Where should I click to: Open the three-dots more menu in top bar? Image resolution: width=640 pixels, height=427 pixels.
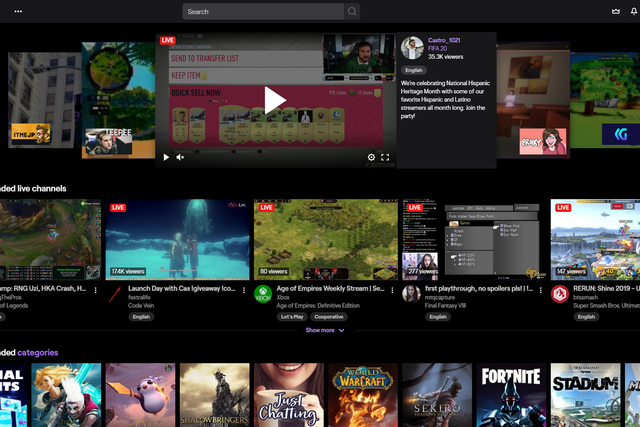[18, 11]
